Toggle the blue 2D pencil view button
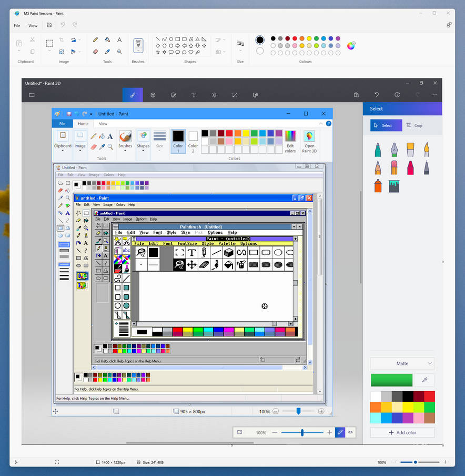The image size is (465, 476). click(340, 432)
